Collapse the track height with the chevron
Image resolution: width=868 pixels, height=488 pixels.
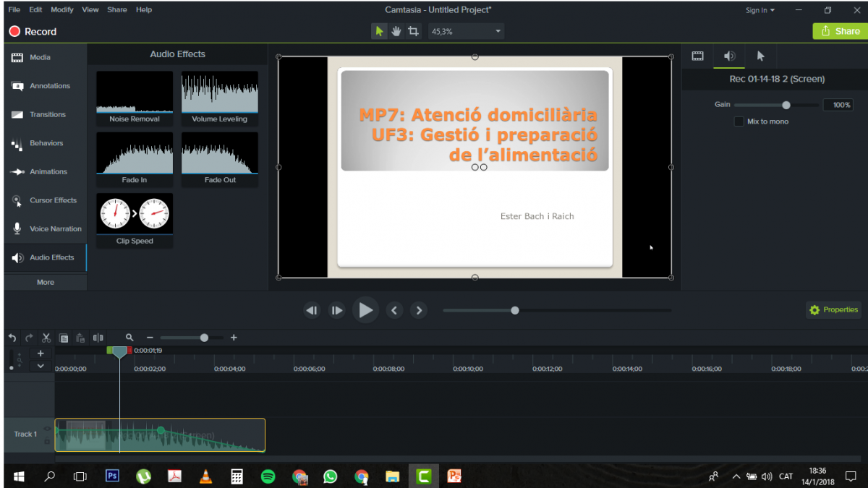pyautogui.click(x=41, y=367)
